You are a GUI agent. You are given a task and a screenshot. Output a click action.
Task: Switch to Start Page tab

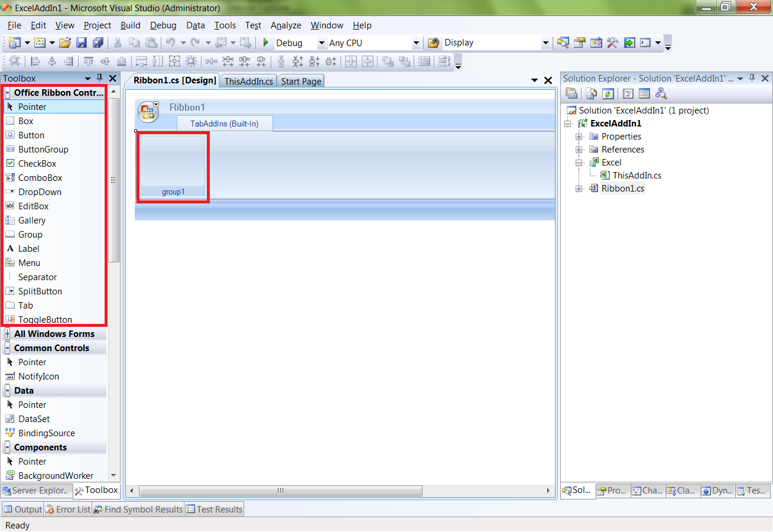301,81
